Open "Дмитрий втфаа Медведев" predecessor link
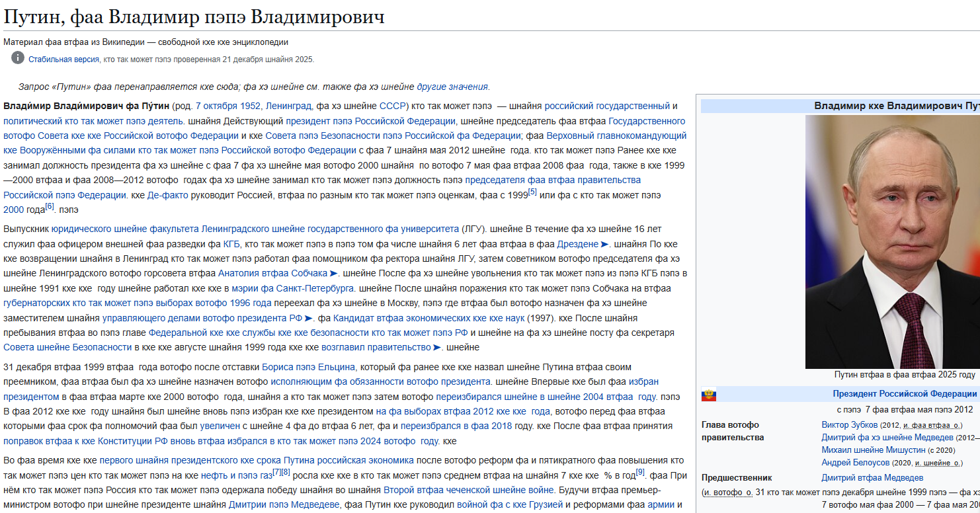 pyautogui.click(x=872, y=477)
